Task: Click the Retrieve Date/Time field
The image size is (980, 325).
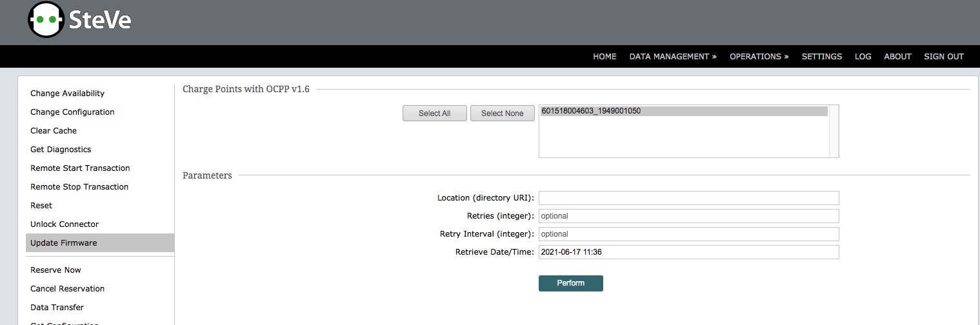Action: pyautogui.click(x=688, y=252)
